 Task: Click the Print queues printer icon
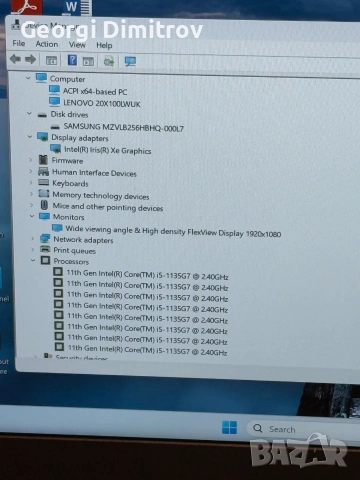45,249
